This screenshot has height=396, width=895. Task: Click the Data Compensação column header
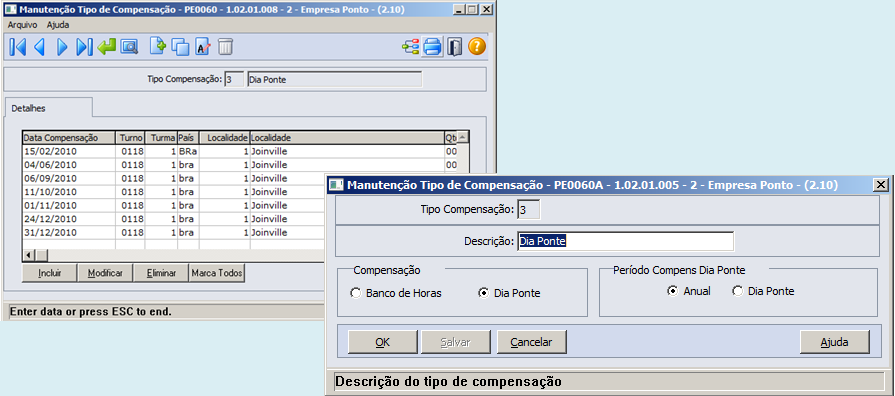tap(69, 138)
